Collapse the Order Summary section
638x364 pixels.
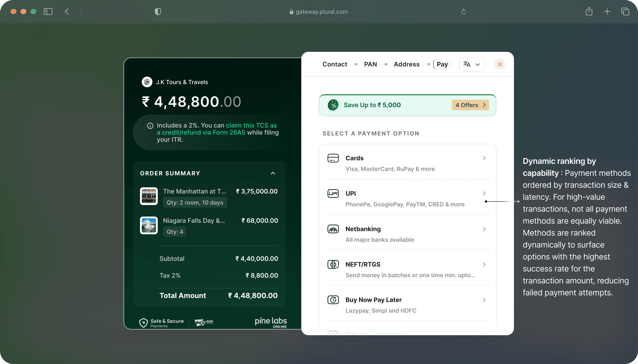[273, 173]
